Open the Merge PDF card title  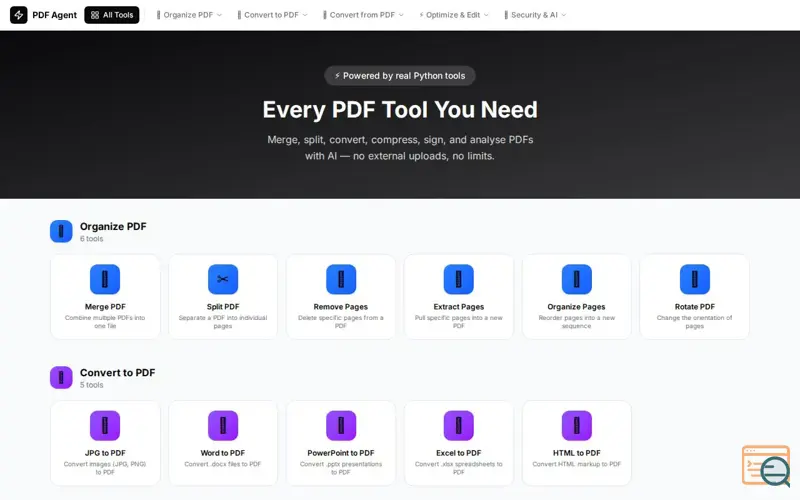click(x=105, y=307)
